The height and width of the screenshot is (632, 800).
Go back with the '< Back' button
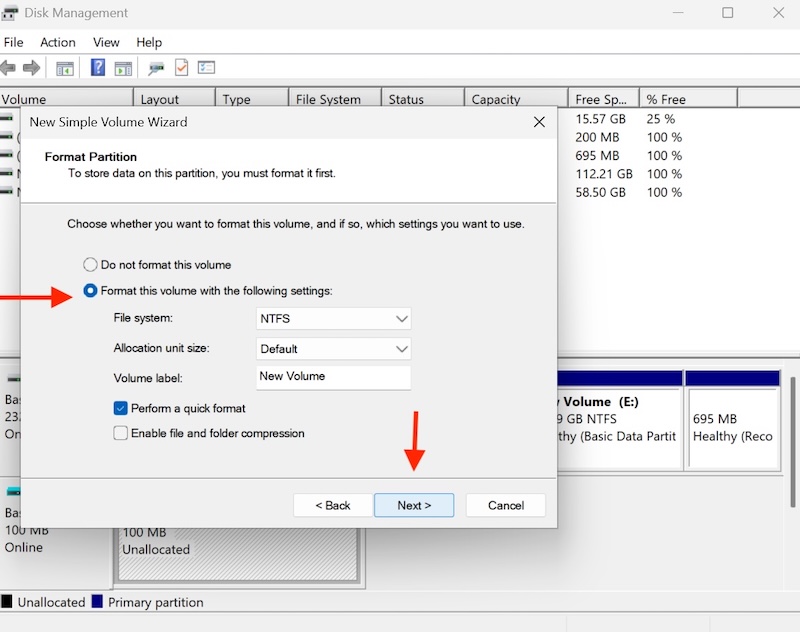pos(333,505)
